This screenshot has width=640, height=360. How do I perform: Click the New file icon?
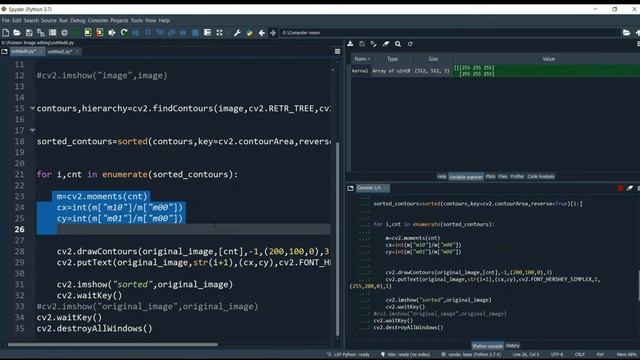point(6,33)
